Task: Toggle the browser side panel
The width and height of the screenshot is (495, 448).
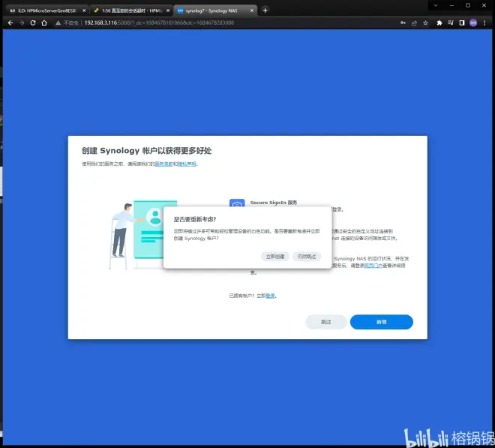Action: pos(462,23)
